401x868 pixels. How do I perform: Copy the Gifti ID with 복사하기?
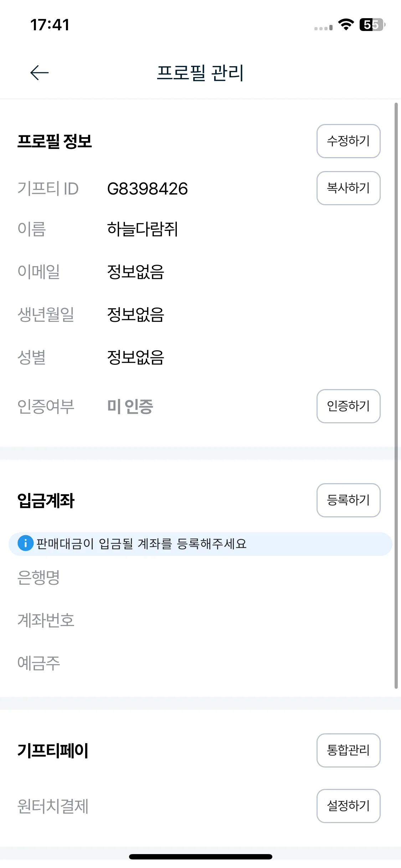pos(348,188)
